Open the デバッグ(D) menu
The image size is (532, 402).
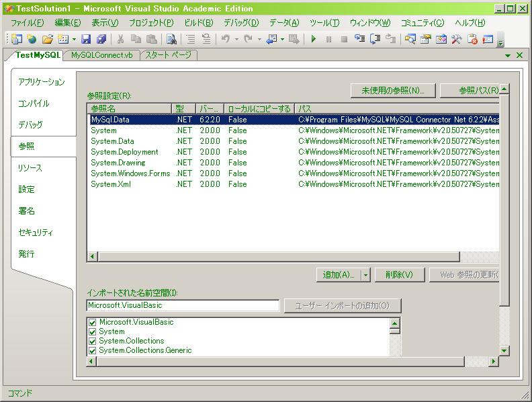tap(241, 23)
